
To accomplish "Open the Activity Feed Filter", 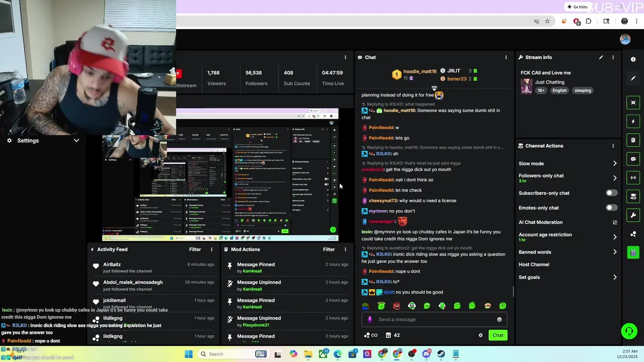I will tap(195, 249).
